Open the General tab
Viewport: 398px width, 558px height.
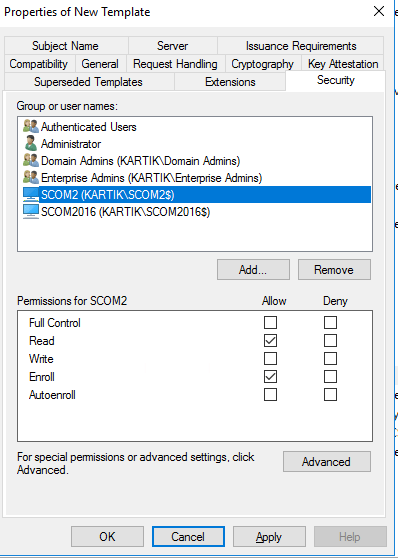point(100,64)
